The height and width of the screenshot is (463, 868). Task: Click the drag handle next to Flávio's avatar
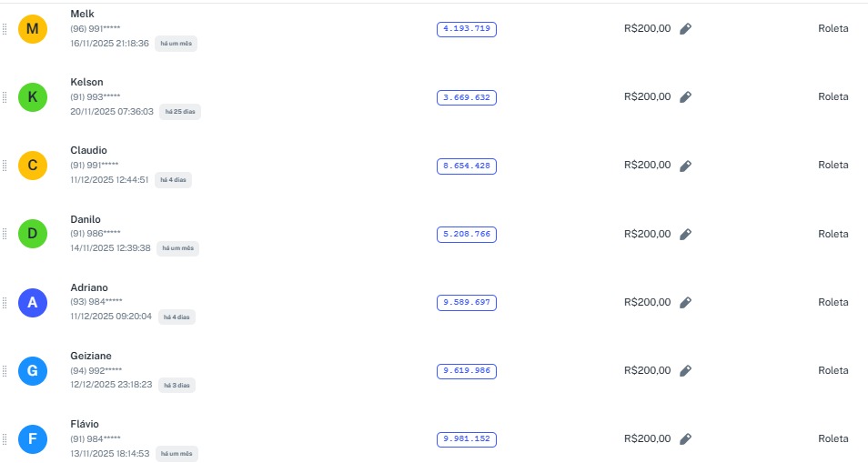point(5,439)
